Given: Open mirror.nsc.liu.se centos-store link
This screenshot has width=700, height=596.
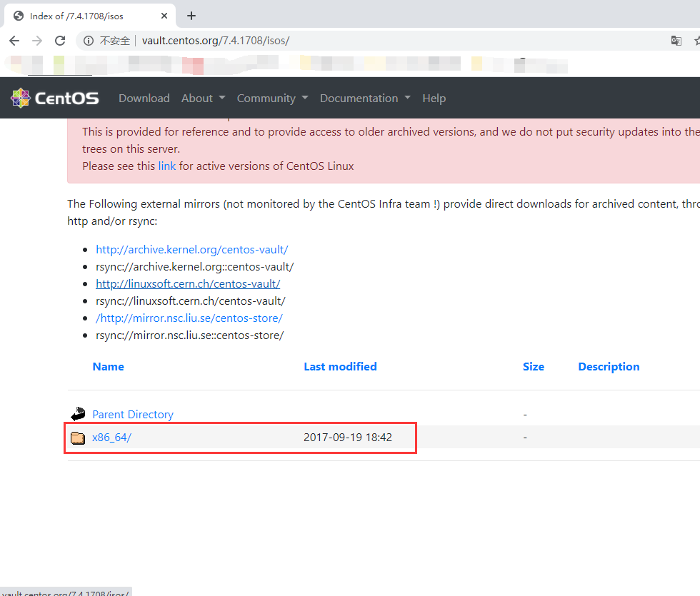Looking at the screenshot, I should [189, 318].
